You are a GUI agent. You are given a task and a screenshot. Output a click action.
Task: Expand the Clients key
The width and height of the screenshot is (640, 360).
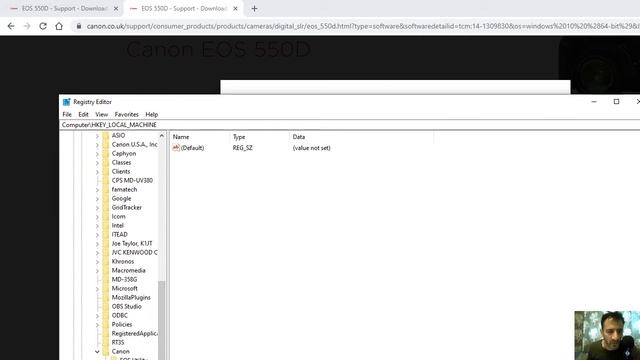click(x=97, y=172)
